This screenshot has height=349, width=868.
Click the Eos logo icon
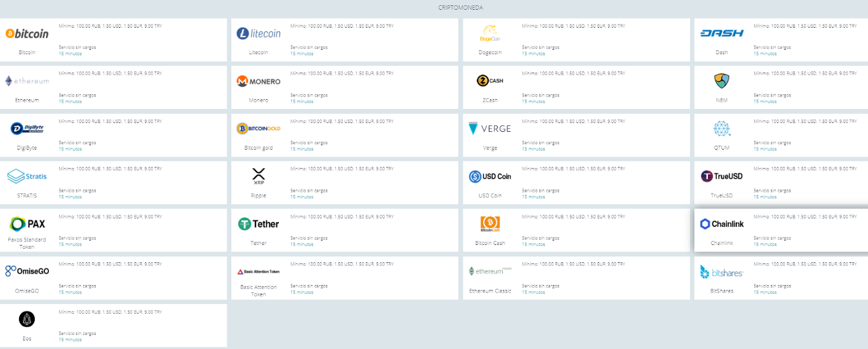(27, 319)
